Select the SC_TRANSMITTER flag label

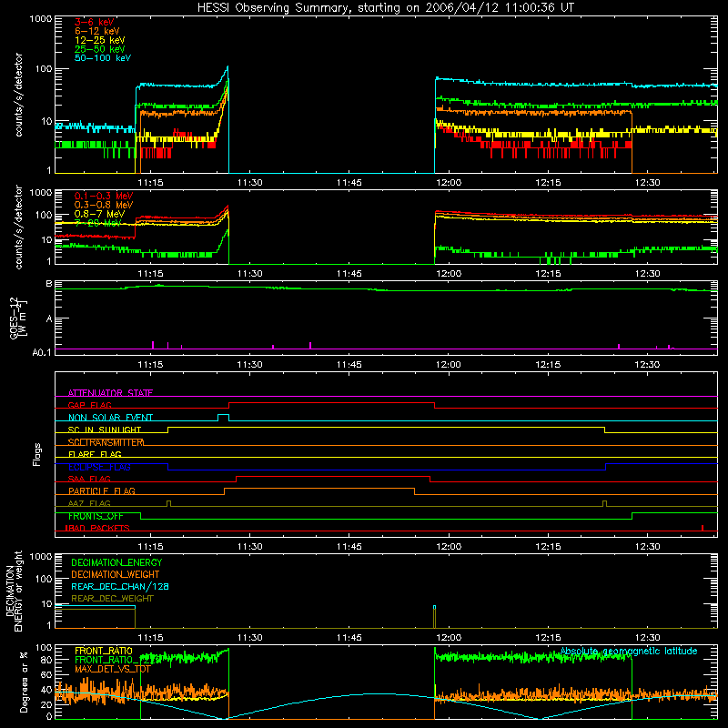(x=106, y=442)
